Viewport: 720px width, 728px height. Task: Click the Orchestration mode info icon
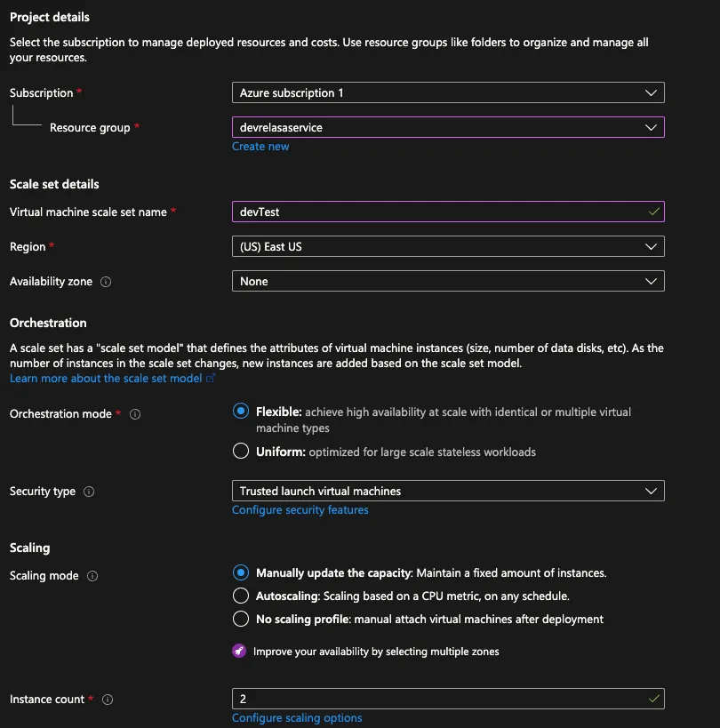pyautogui.click(x=135, y=414)
